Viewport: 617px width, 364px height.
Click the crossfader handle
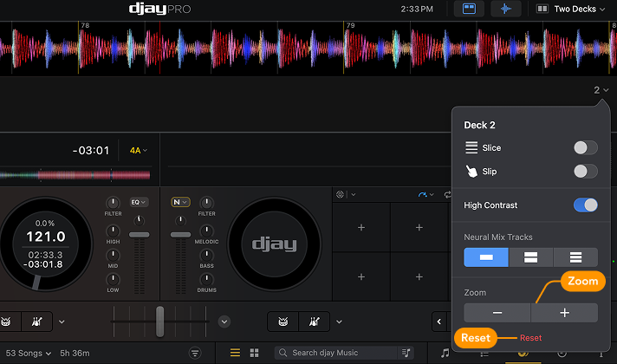click(x=159, y=321)
